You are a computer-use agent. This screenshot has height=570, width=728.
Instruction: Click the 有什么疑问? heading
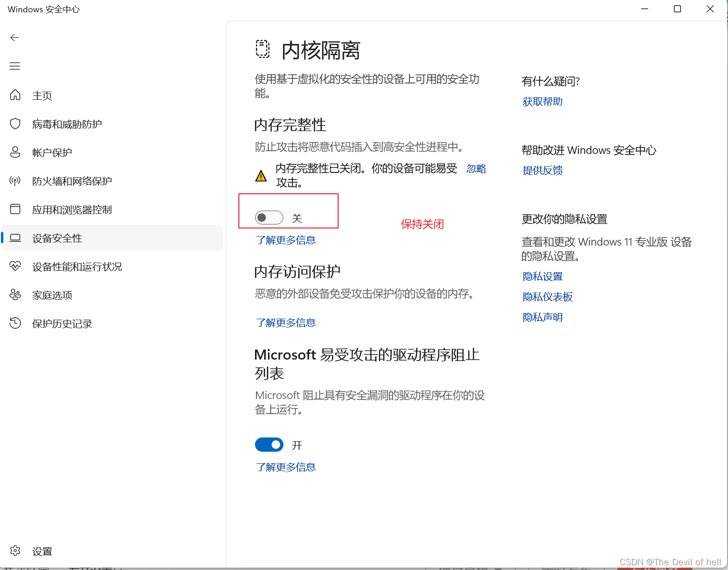pyautogui.click(x=551, y=81)
